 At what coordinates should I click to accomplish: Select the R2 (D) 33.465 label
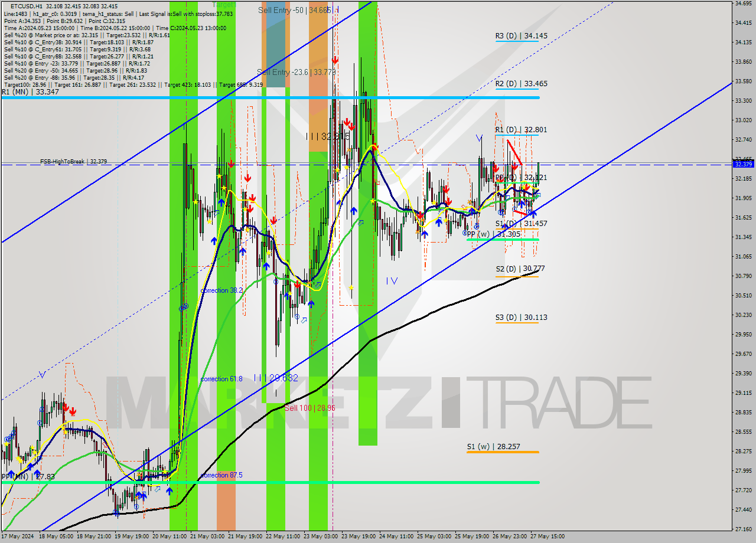[x=521, y=84]
